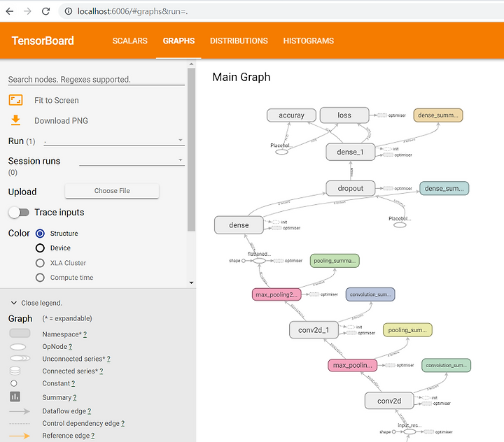The width and height of the screenshot is (504, 442).
Task: Click the browser address bar URL
Action: point(132,11)
